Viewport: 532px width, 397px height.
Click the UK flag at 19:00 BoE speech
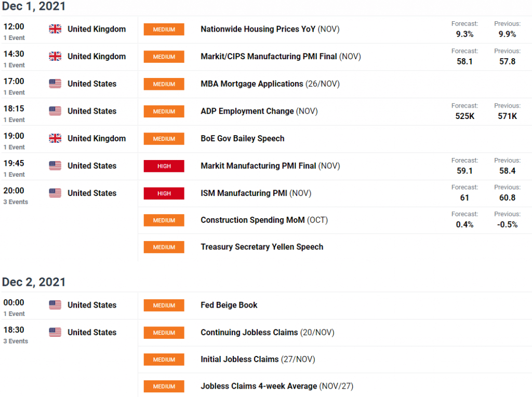tap(55, 138)
